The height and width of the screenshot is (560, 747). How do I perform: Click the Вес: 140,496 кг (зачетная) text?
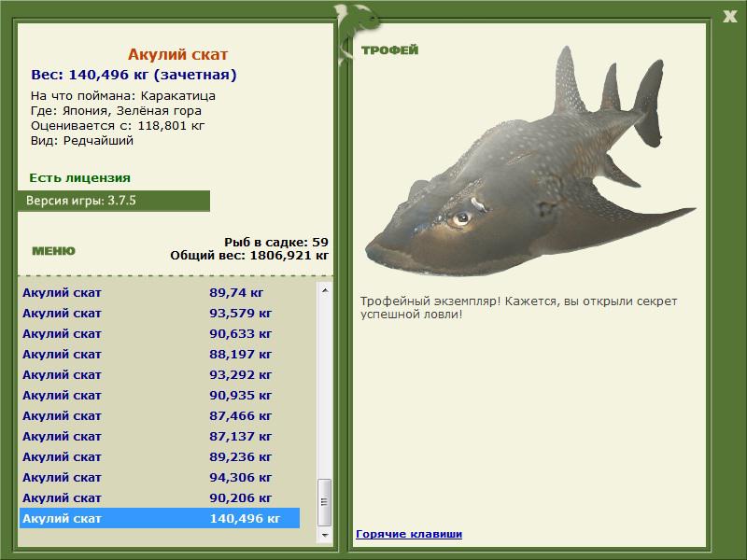[134, 75]
